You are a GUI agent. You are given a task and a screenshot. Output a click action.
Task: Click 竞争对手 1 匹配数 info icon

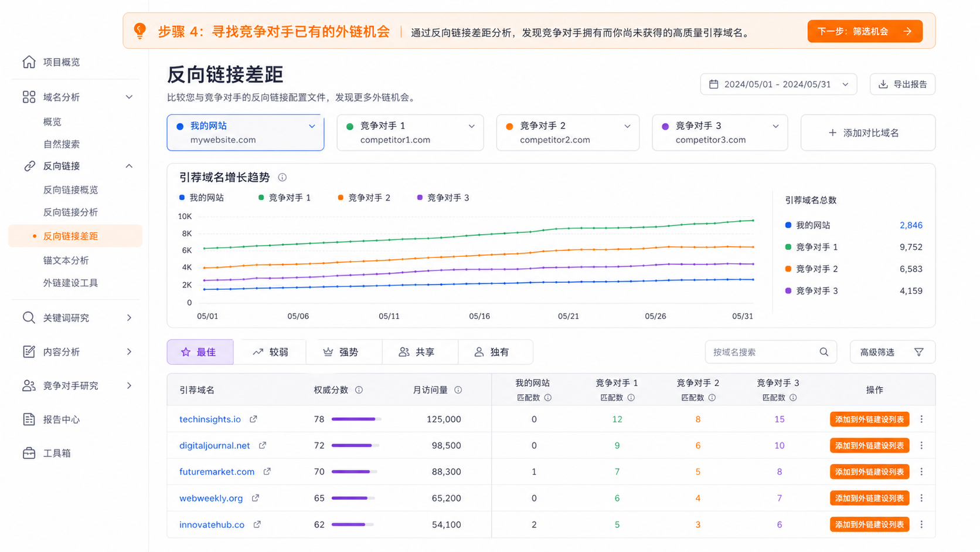coord(631,398)
